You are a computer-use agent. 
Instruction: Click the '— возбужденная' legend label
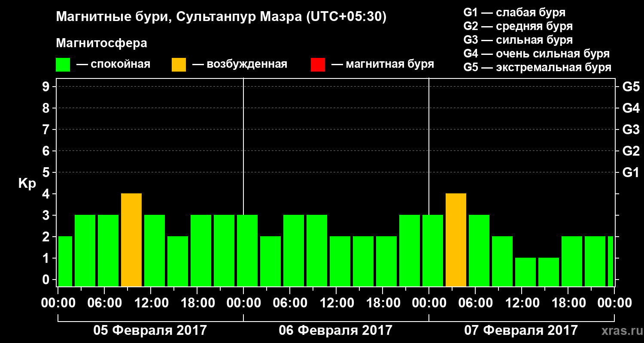(240, 65)
